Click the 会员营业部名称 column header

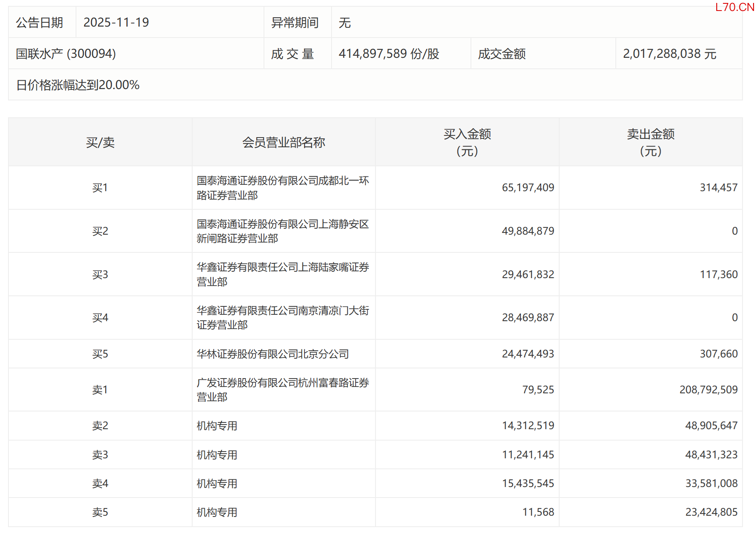283,142
